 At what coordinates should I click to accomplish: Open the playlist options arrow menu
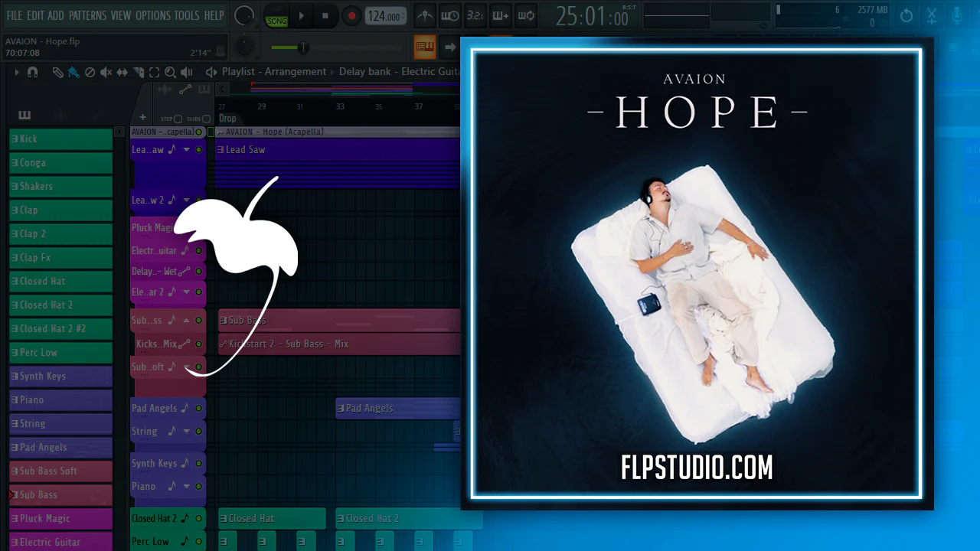pos(17,72)
